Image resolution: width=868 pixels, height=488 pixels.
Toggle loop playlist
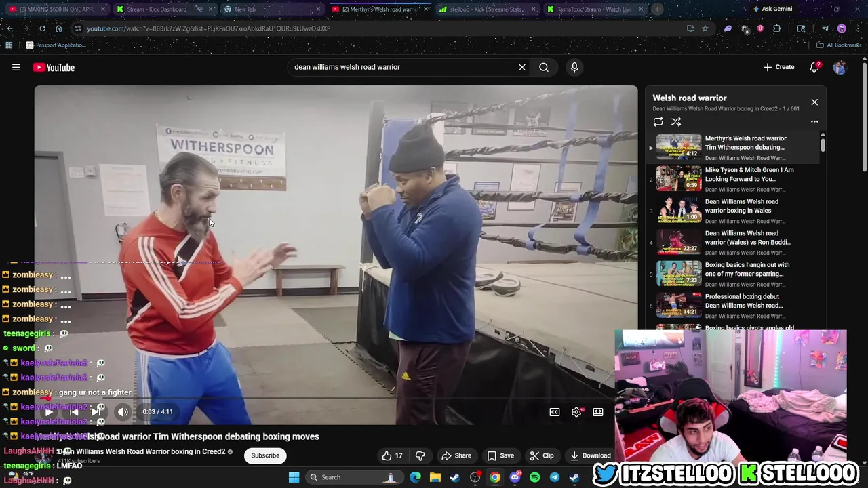658,122
